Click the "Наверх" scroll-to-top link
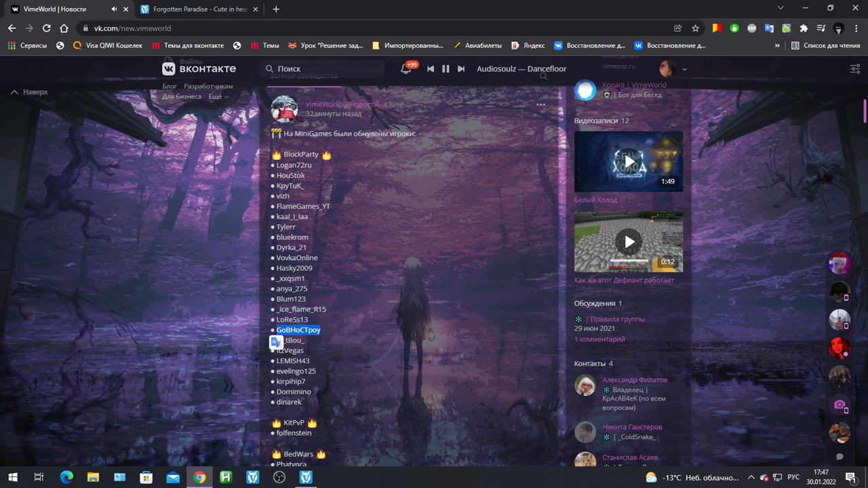 point(30,91)
